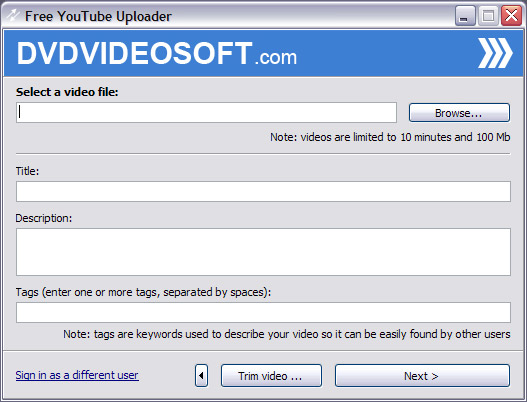
Task: Focus the video file path field
Action: (206, 113)
